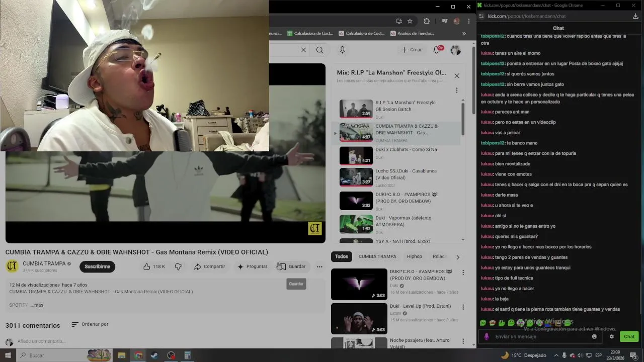
Task: Open site info icon in Kick address bar
Action: click(x=482, y=16)
